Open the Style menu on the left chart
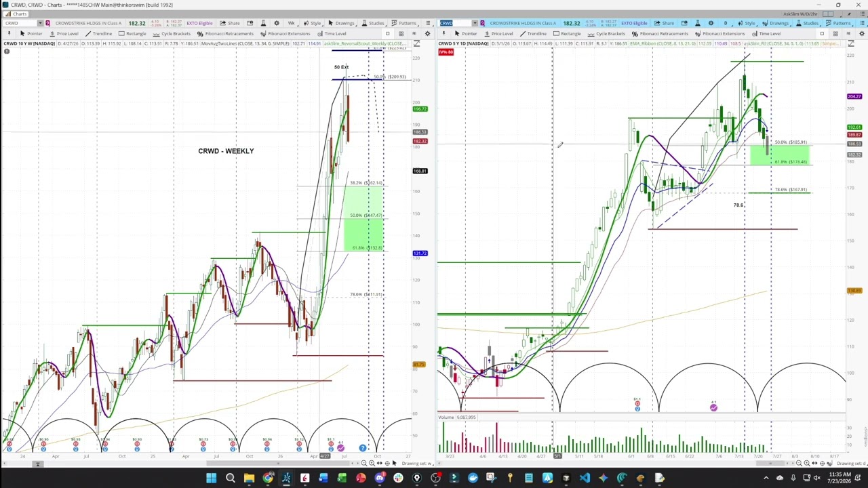Image resolution: width=868 pixels, height=488 pixels. (x=313, y=23)
